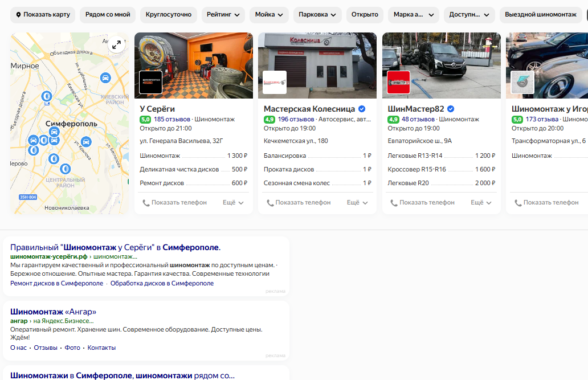The image size is (588, 380).
Task: Open Шиномонтажи в Симферополе result title
Action: pos(122,375)
